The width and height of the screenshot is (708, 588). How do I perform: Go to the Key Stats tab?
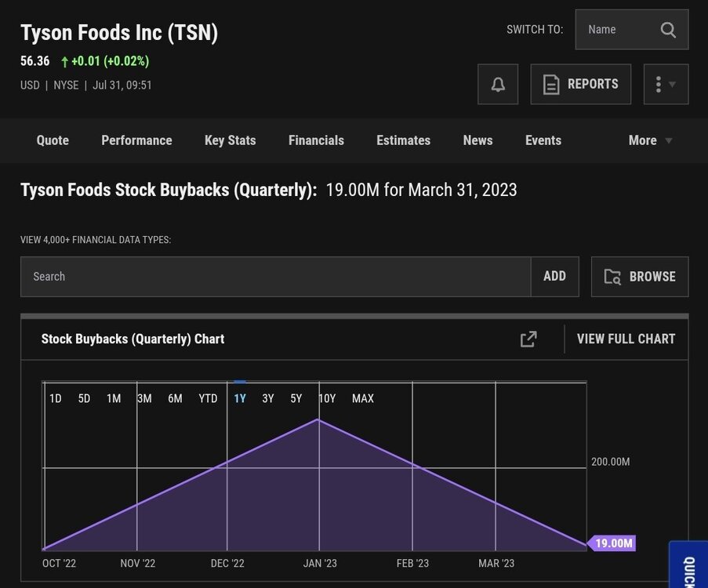230,140
